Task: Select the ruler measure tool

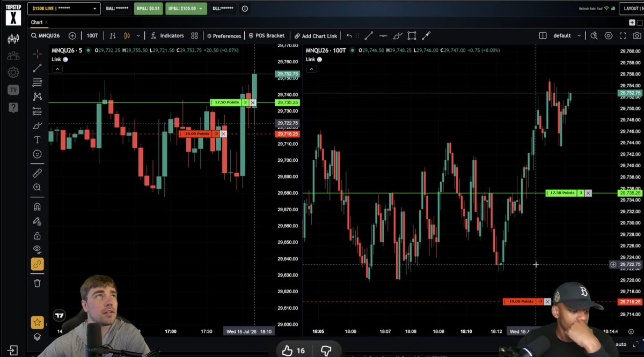Action: click(37, 173)
